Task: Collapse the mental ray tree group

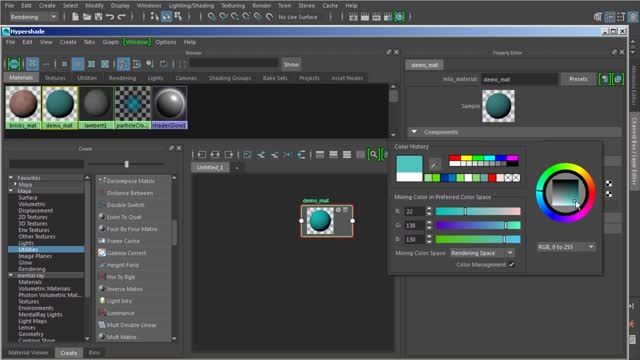Action: coord(11,276)
